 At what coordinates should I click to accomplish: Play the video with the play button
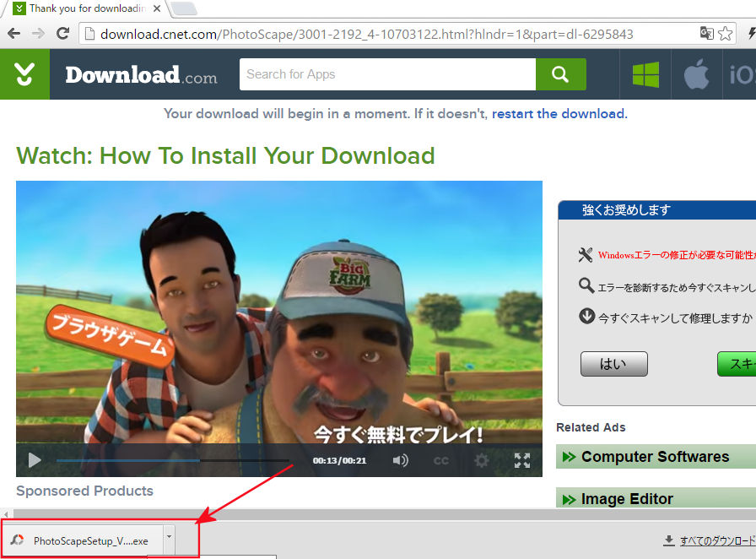pyautogui.click(x=35, y=460)
